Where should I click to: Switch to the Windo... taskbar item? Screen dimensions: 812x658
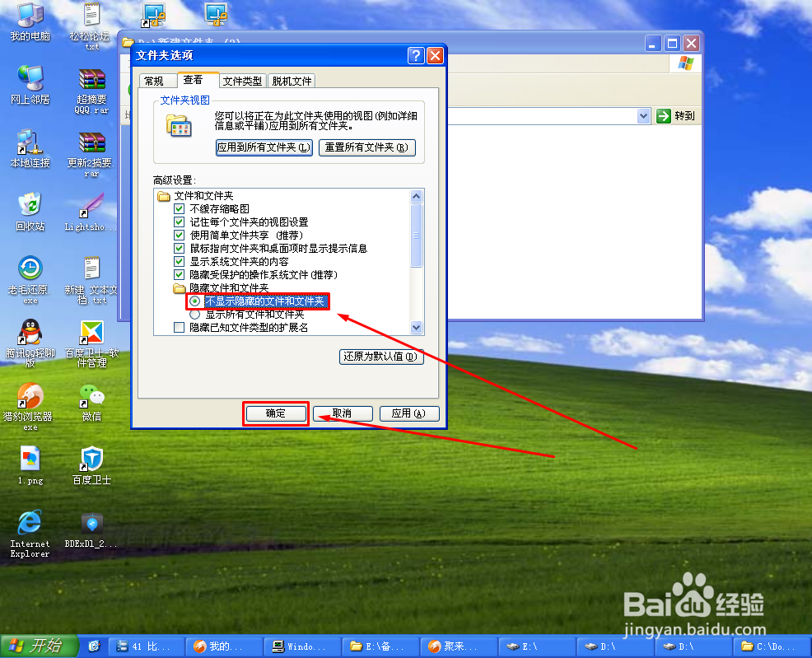(x=302, y=646)
